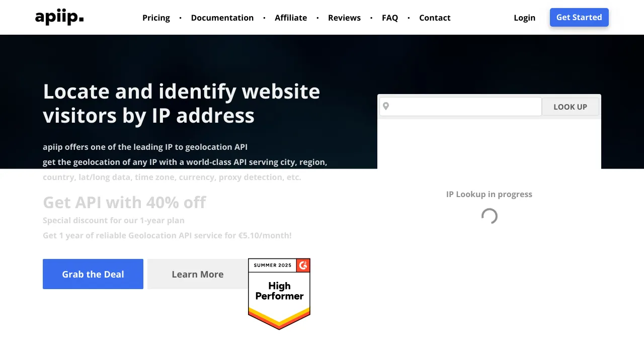Focus the IP address input field
Viewport: 644px width, 362px height.
click(x=460, y=107)
